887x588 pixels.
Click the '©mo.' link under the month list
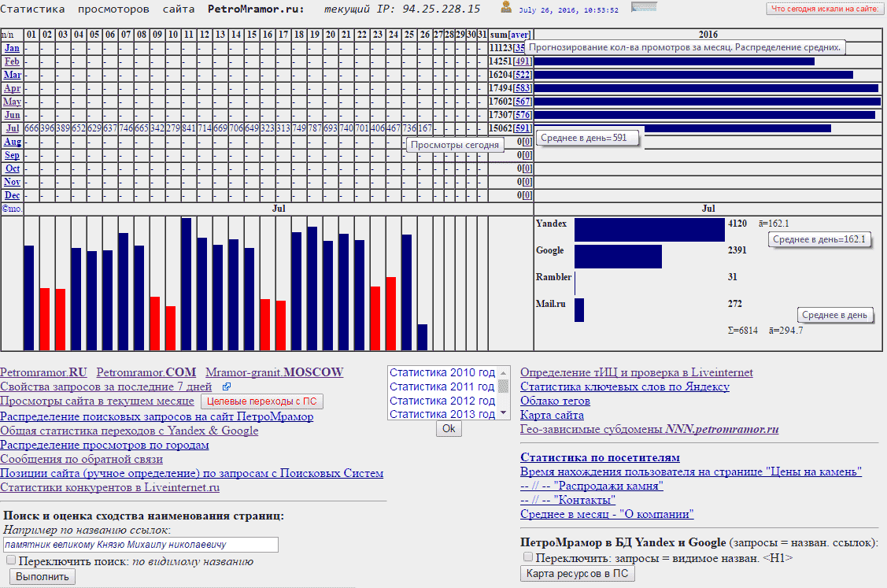pos(12,209)
